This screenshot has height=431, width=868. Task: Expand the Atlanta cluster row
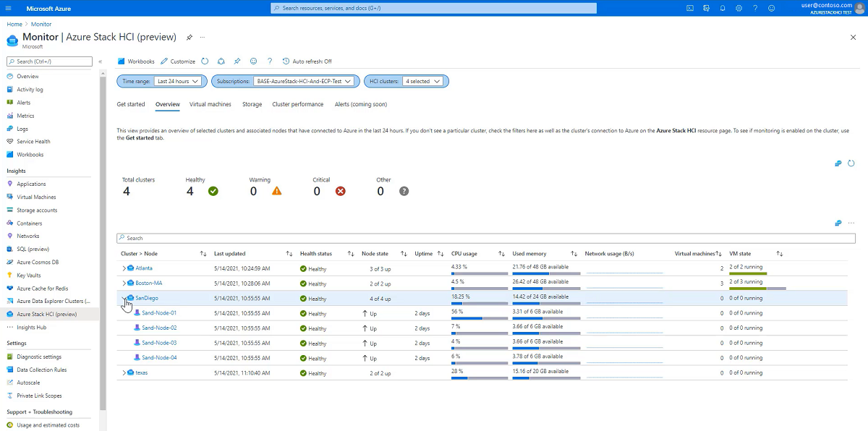tap(124, 268)
